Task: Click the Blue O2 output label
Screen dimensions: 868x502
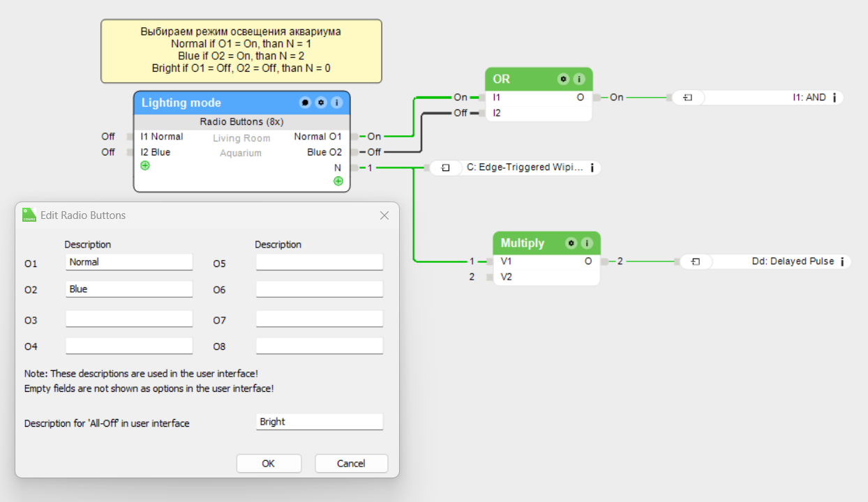Action: tap(324, 152)
